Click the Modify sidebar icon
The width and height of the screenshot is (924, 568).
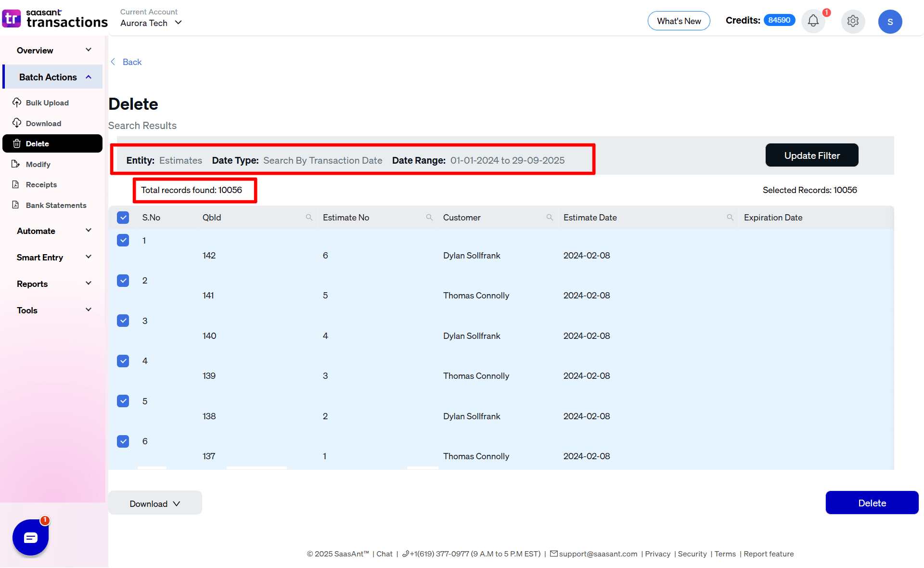click(17, 164)
